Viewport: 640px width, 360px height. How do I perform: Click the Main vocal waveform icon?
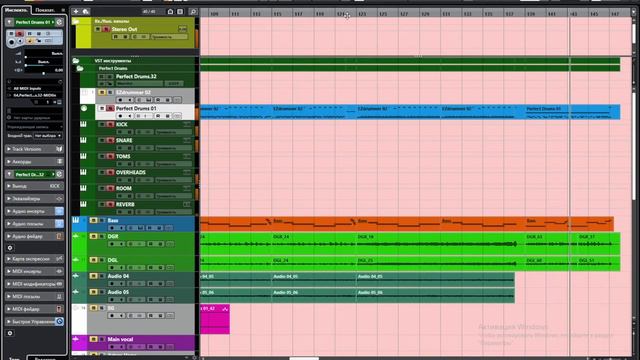point(76,339)
